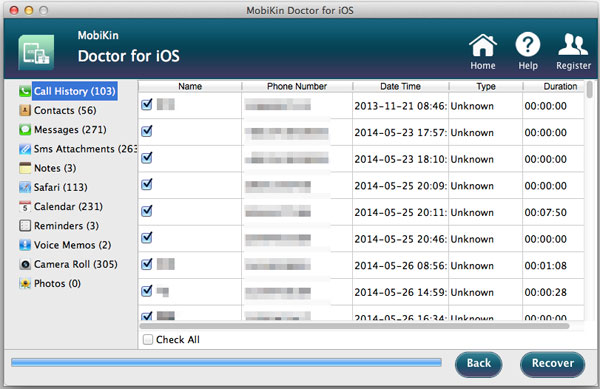The height and width of the screenshot is (389, 600).
Task: Open Calendar (231) category
Action: [x=68, y=207]
